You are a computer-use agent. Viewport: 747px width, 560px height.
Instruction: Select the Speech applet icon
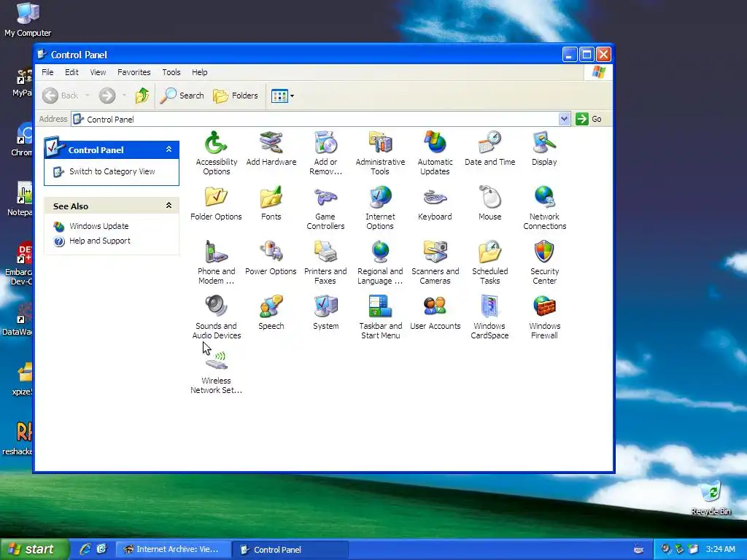click(271, 307)
